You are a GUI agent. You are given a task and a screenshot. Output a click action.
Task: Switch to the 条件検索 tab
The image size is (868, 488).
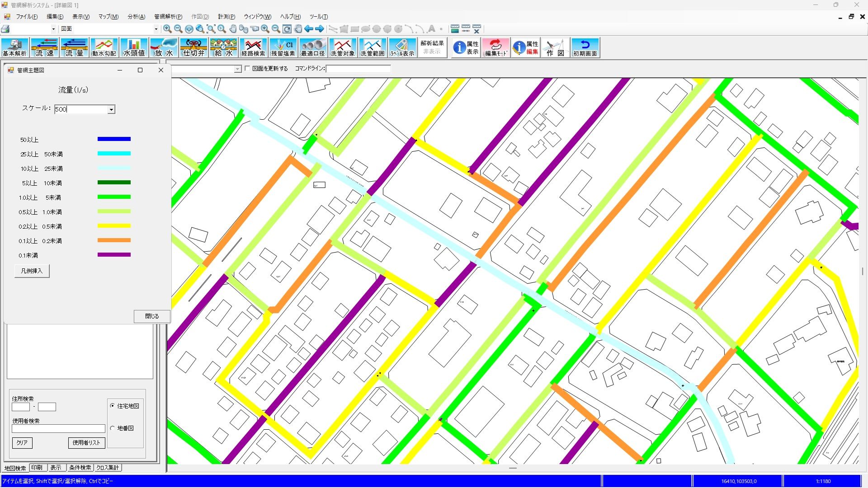point(80,468)
